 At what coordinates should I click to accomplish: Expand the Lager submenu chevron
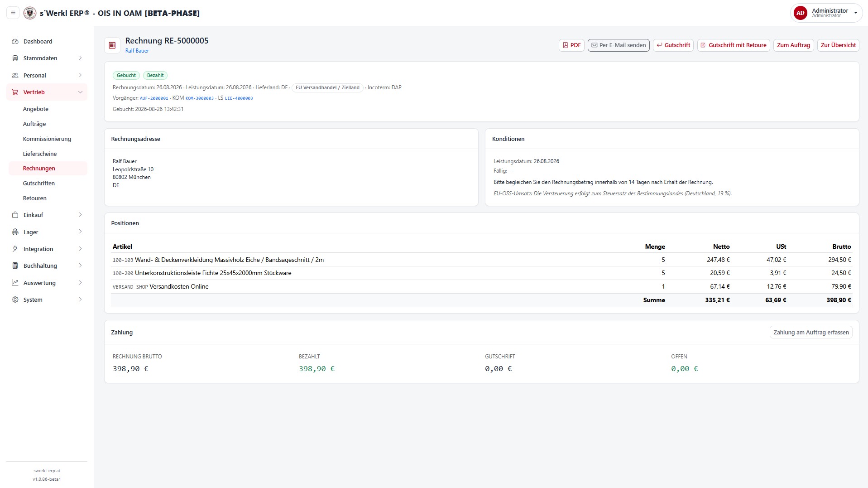click(80, 232)
